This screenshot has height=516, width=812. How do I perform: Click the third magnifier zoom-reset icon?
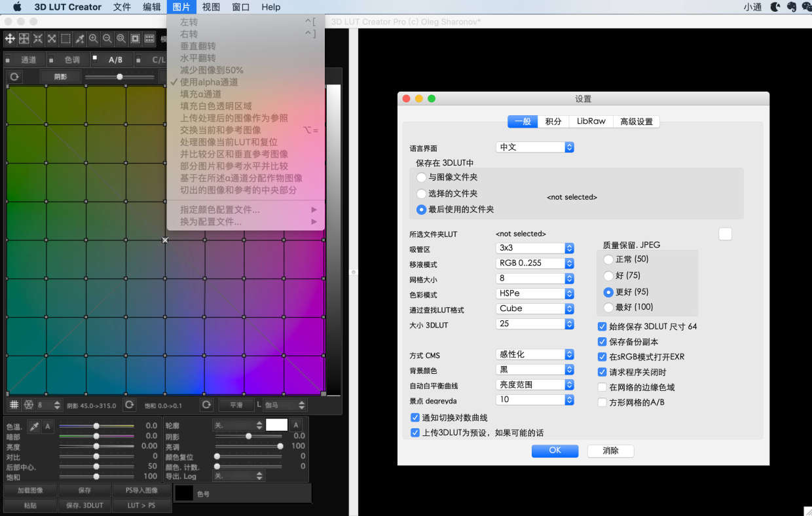click(x=121, y=39)
